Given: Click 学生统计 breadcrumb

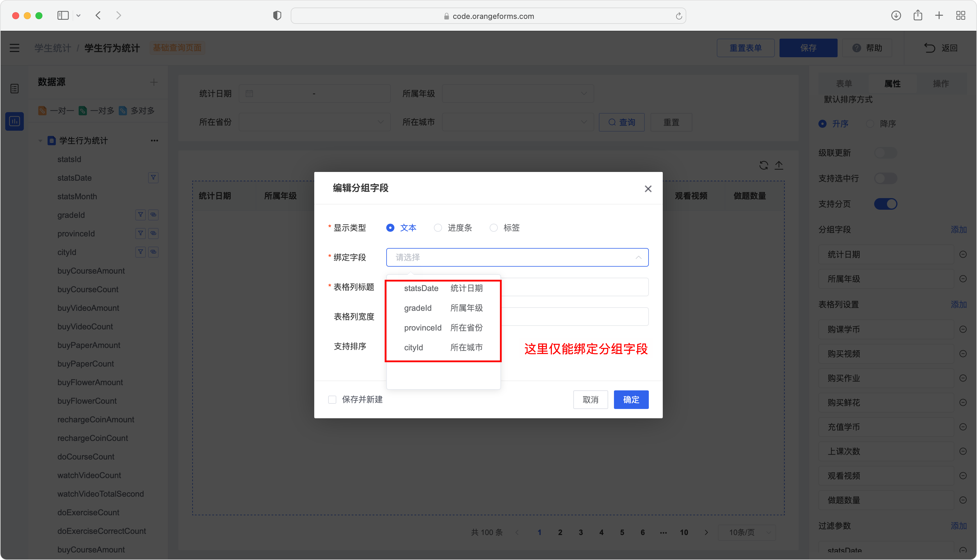Looking at the screenshot, I should click(x=53, y=48).
